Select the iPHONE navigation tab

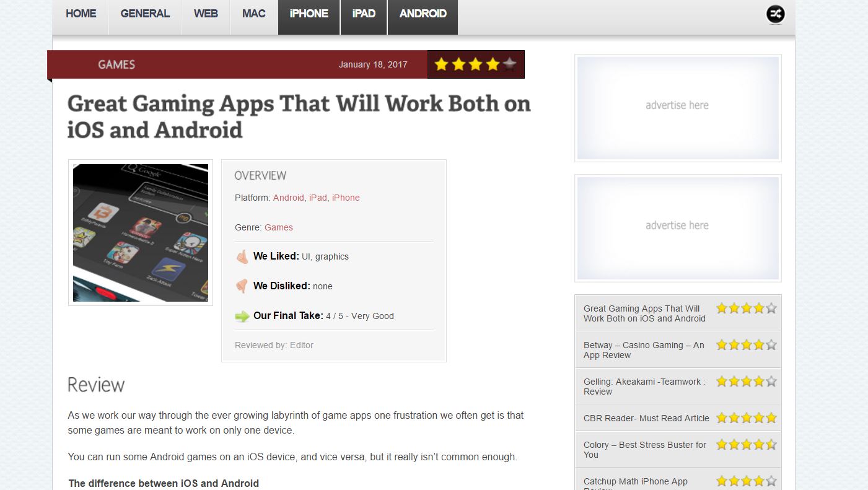pos(309,14)
